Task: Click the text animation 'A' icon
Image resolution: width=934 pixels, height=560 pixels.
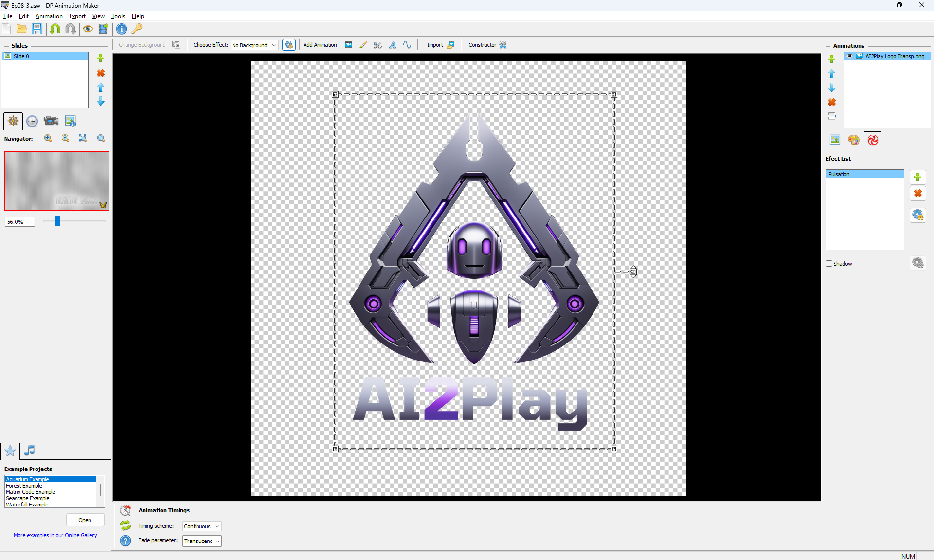Action: (x=393, y=45)
